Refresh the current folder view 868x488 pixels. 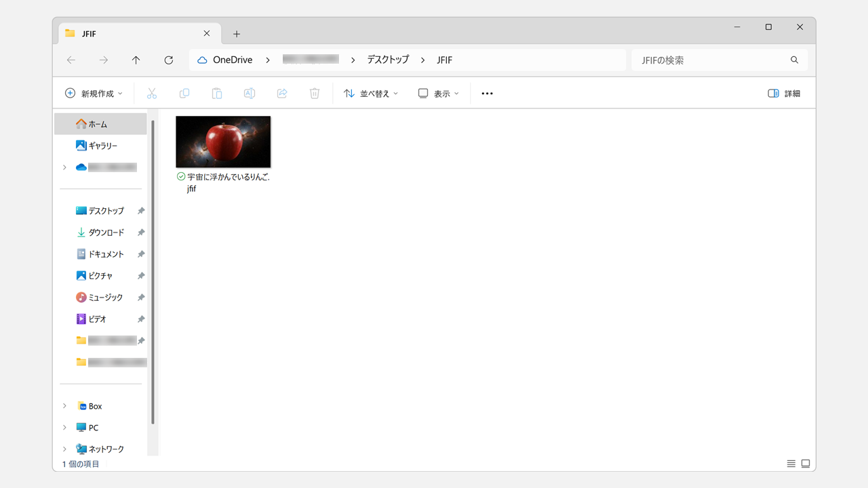169,60
